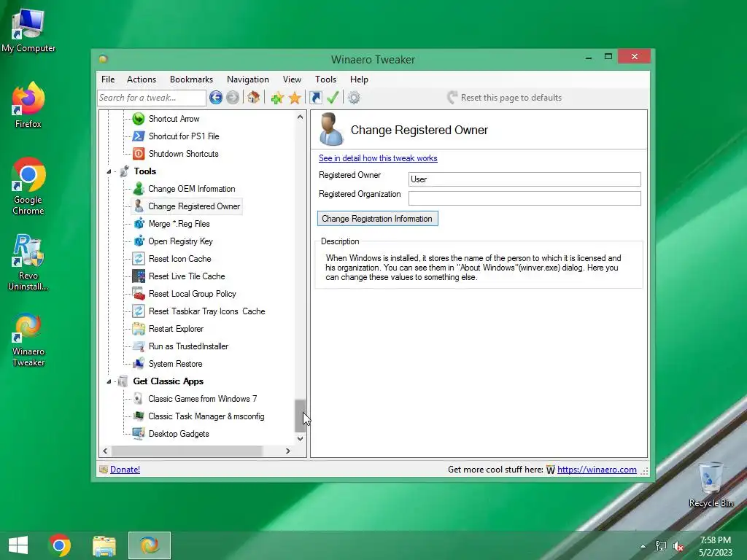Click the horizontal scrollbar right arrow

click(287, 451)
